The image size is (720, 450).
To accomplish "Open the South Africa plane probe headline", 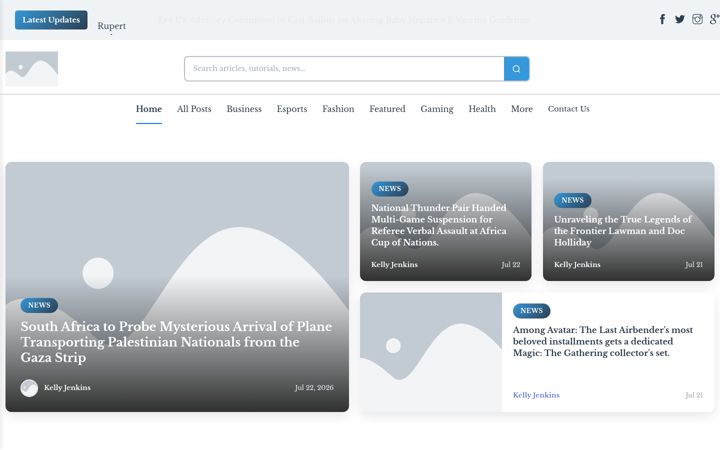I will (176, 342).
